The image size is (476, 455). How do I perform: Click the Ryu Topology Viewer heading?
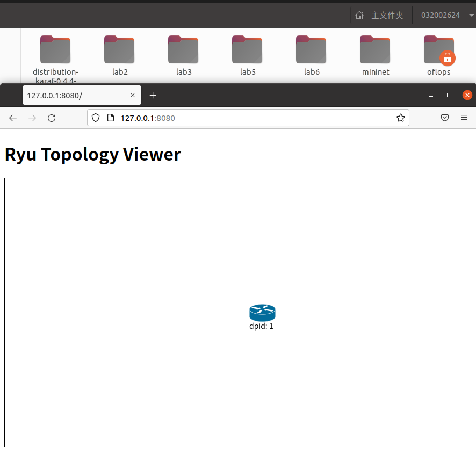[93, 155]
